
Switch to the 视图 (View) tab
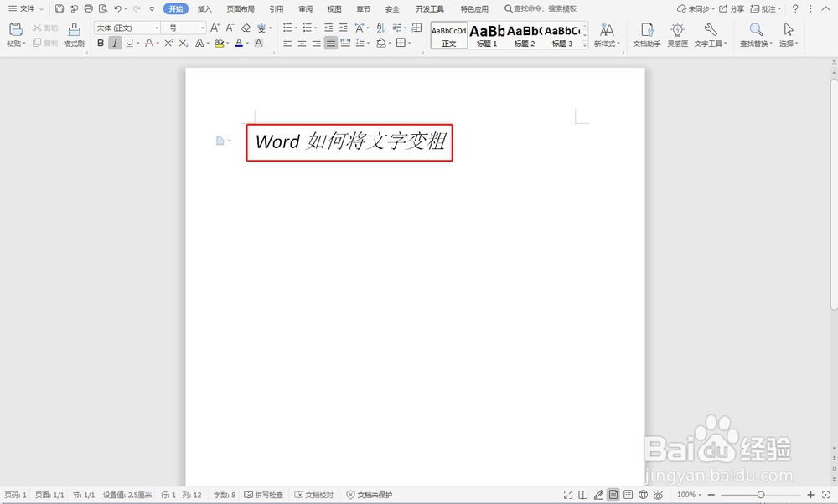click(x=334, y=8)
